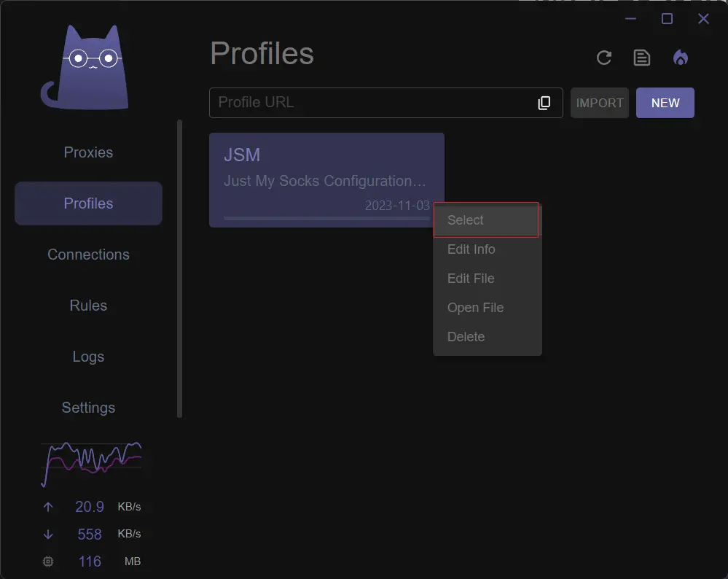Click the refresh profiles icon

604,58
